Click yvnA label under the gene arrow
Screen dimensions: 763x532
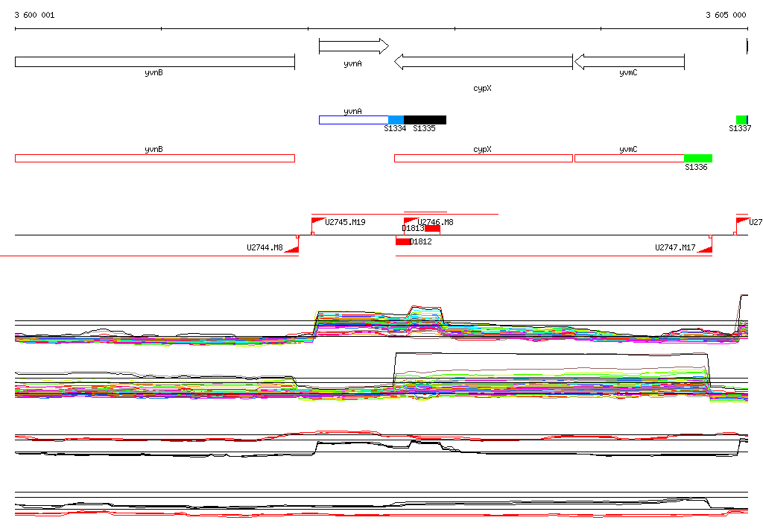coord(352,64)
